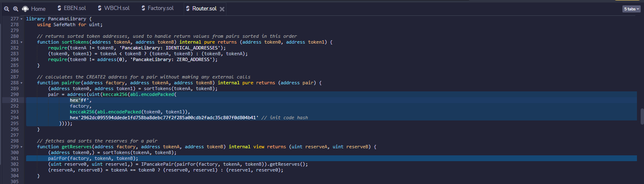Click the text 'using SafeMath for uint;'
Image resolution: width=644 pixels, height=184 pixels.
pyautogui.click(x=70, y=25)
